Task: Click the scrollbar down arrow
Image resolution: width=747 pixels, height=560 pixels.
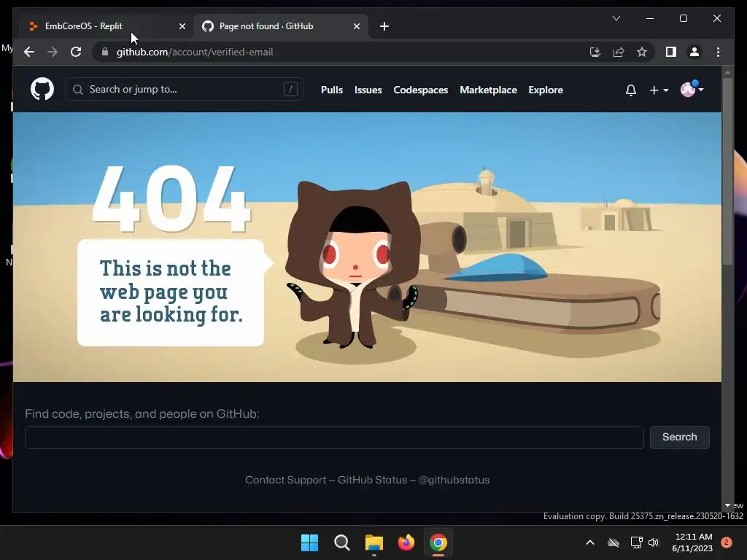Action: pyautogui.click(x=727, y=505)
